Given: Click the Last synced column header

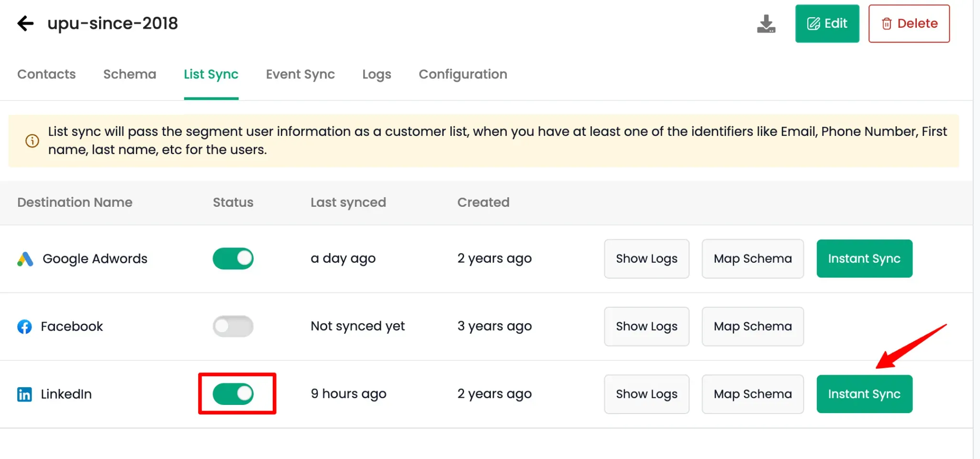Looking at the screenshot, I should point(348,202).
